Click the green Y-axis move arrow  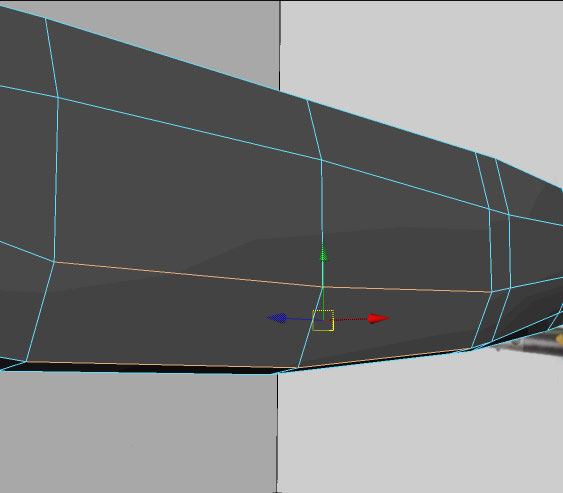(323, 253)
